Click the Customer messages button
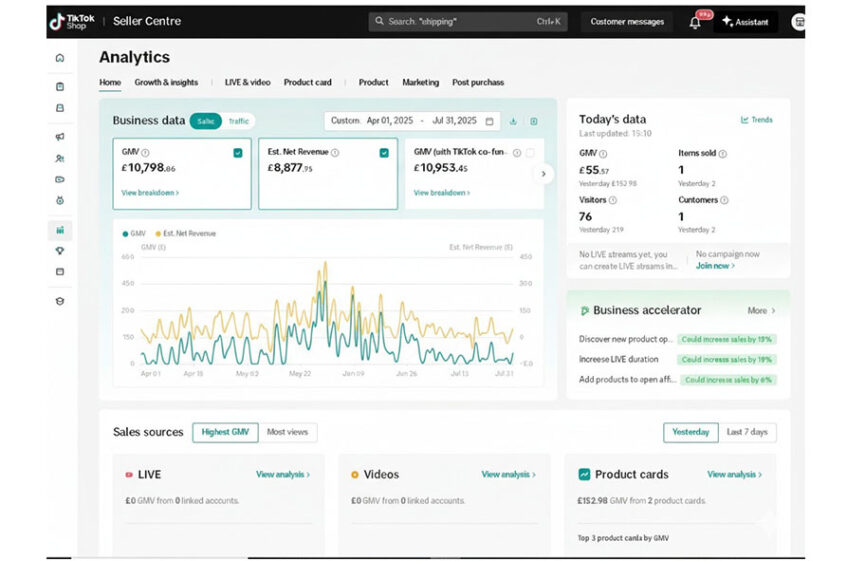Viewport: 847px width, 561px height. coord(627,22)
